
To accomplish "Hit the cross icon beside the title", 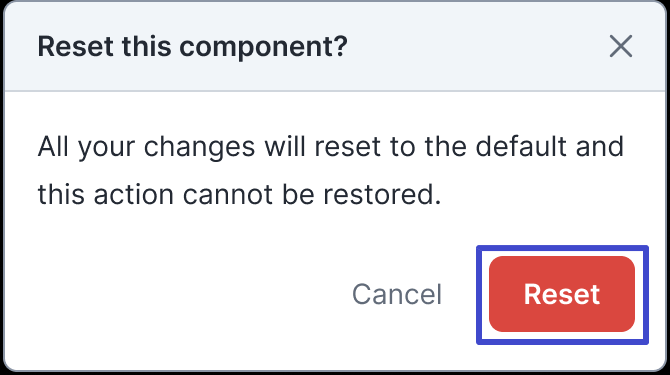I will (x=620, y=46).
